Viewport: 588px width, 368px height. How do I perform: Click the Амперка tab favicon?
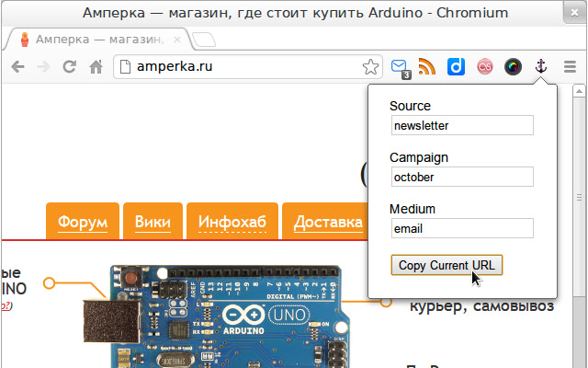coord(25,40)
